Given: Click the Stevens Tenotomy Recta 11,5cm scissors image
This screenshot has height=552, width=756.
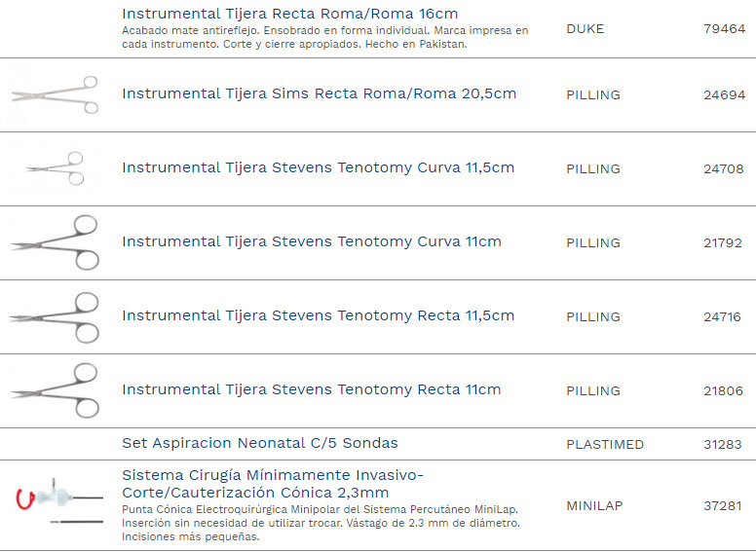Looking at the screenshot, I should click(x=55, y=316).
